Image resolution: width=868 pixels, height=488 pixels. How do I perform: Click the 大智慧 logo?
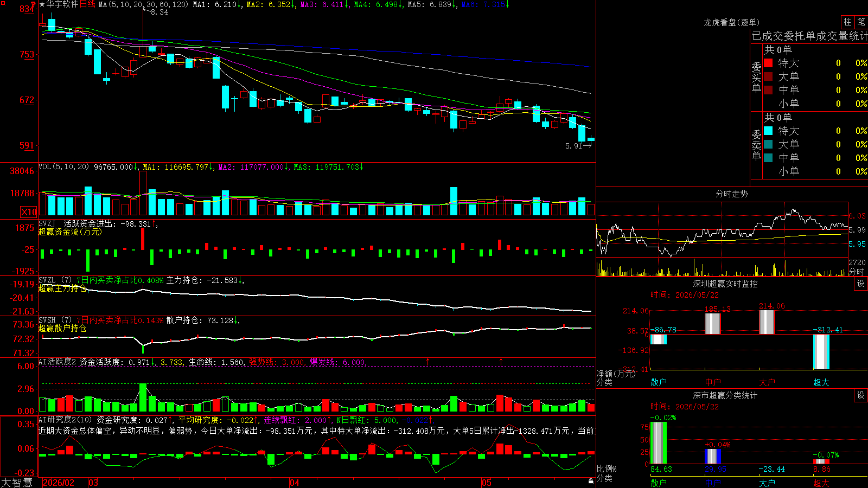[x=17, y=483]
